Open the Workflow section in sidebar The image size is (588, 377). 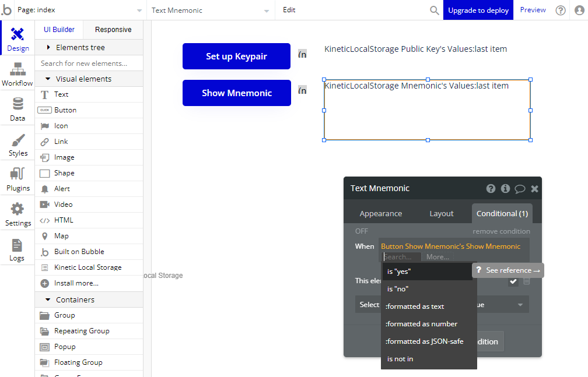[17, 74]
